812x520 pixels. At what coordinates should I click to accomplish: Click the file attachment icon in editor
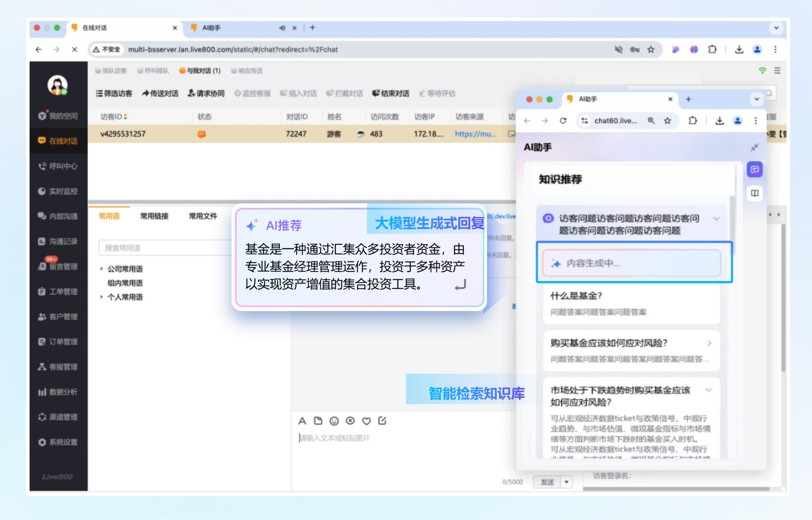(x=318, y=421)
